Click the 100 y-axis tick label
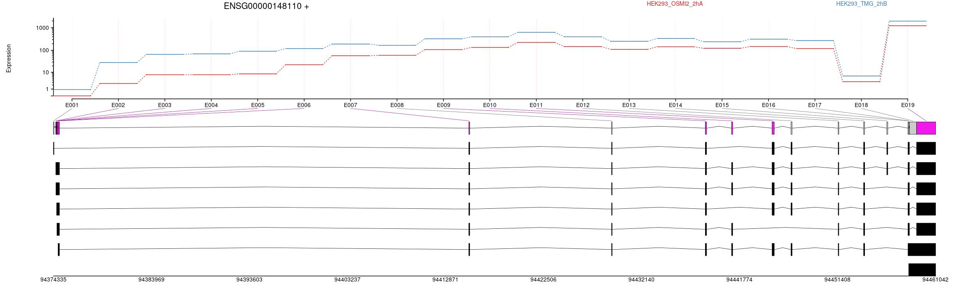This screenshot has width=980, height=286. pyautogui.click(x=44, y=50)
